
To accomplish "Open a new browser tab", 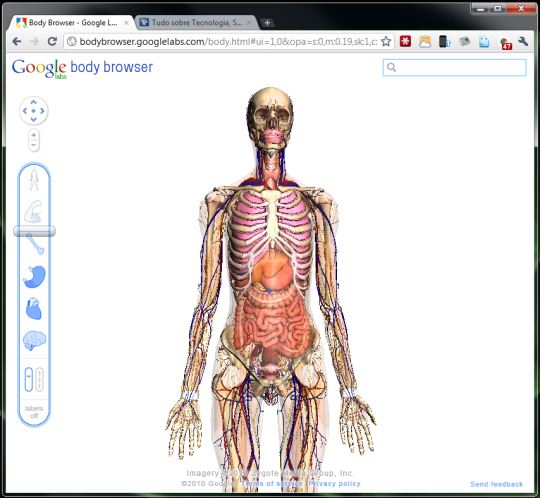I will [x=267, y=23].
